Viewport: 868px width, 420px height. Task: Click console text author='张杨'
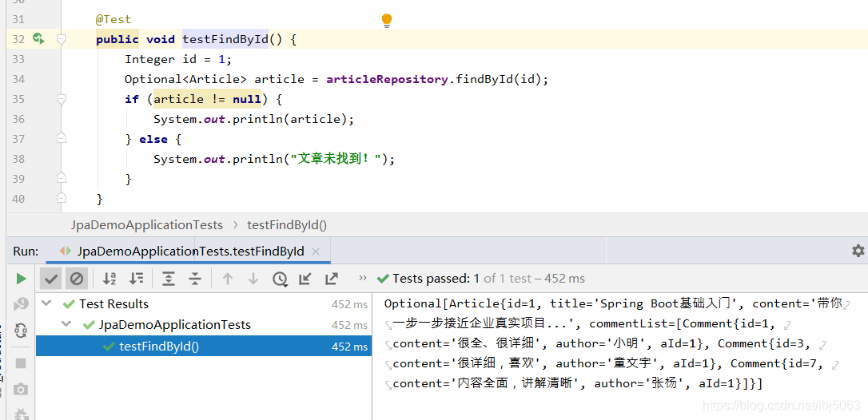(640, 383)
